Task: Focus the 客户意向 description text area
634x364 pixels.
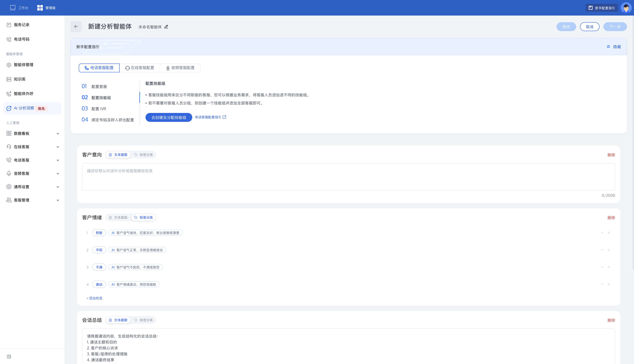Action: coord(348,177)
